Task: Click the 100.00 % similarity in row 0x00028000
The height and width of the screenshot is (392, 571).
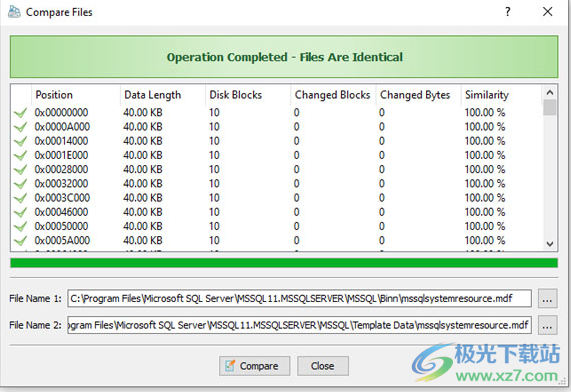Action: coord(485,169)
